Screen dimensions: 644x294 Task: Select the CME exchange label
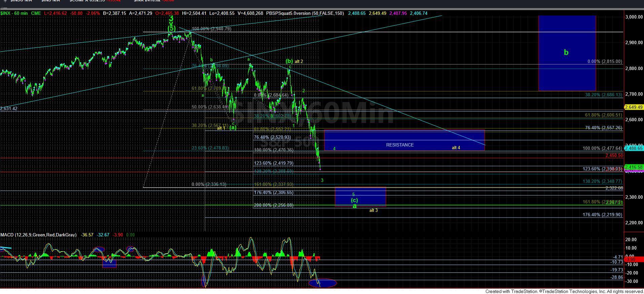[x=36, y=13]
